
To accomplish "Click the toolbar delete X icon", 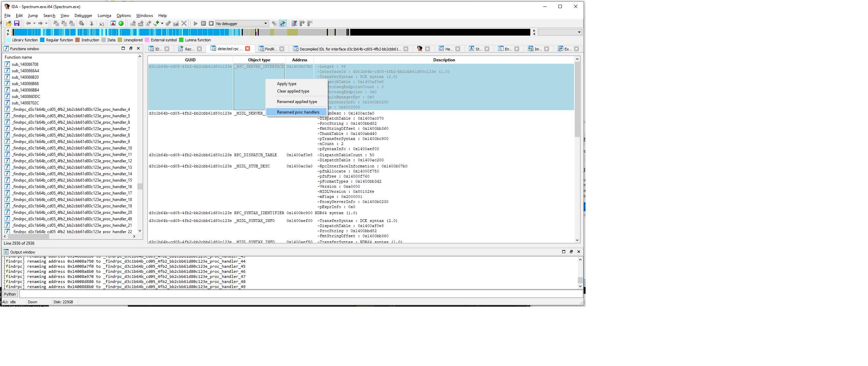I will point(184,23).
